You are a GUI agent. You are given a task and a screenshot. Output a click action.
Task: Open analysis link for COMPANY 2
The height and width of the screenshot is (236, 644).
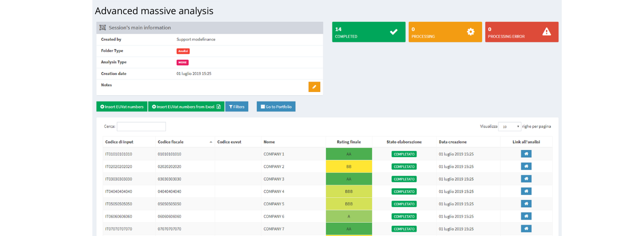coord(526,166)
